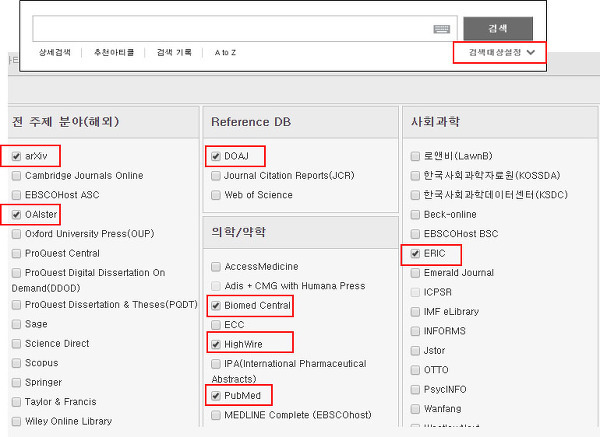Check Journal Citation Reports(JCR)
The image size is (600, 437).
pyautogui.click(x=216, y=176)
